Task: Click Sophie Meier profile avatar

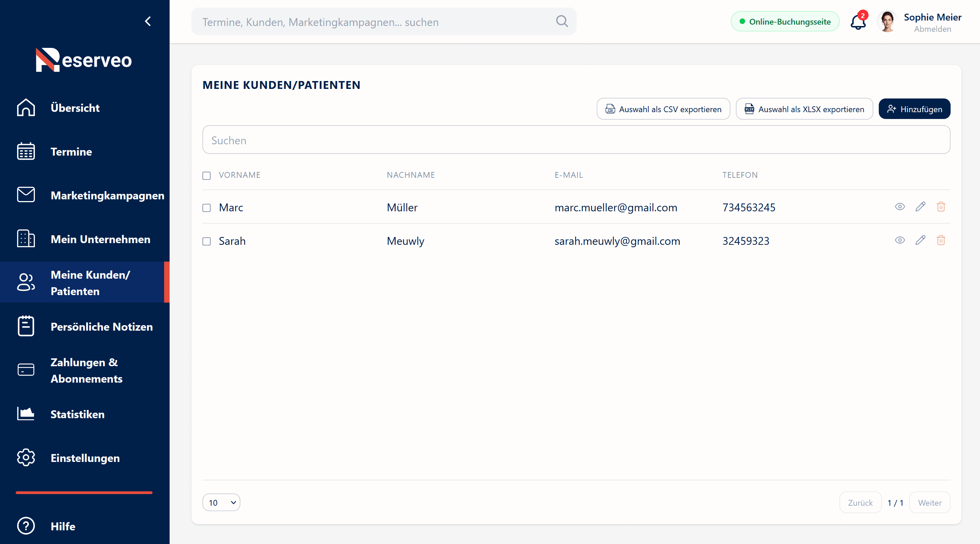Action: 887,22
